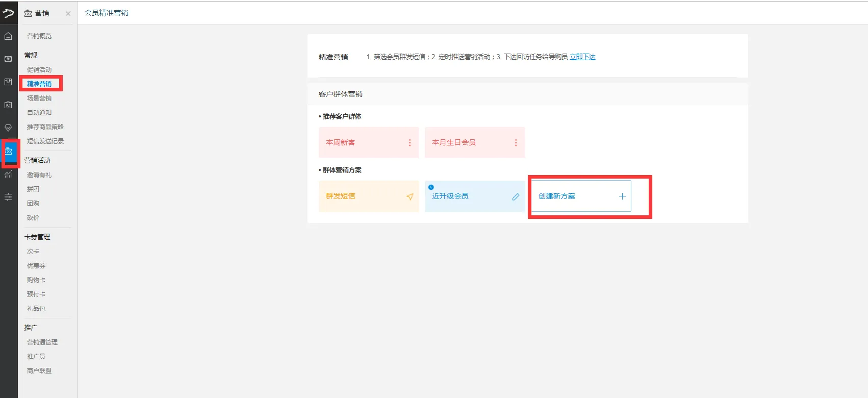
Task: Open the three-dot menu on 本月生日会员
Action: [516, 143]
